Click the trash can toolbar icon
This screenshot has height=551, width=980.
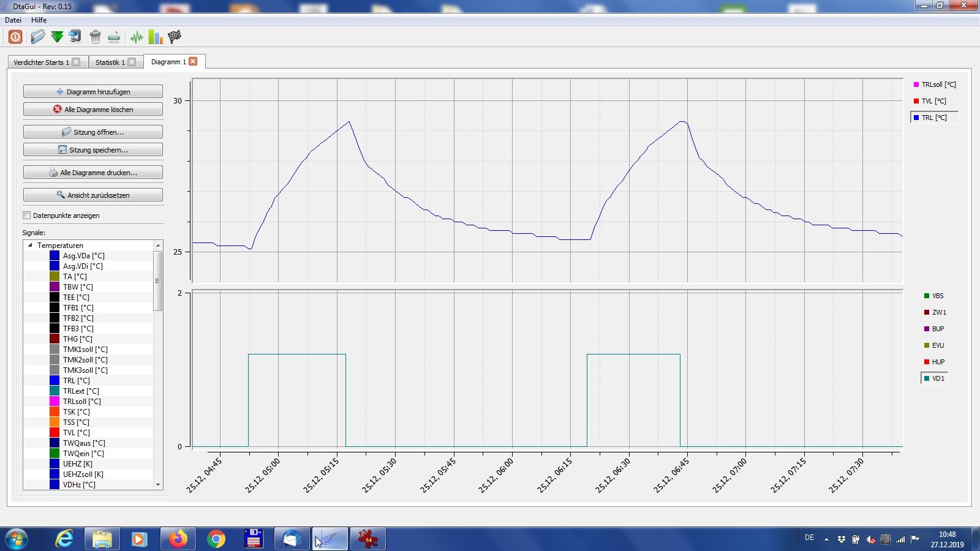[95, 37]
